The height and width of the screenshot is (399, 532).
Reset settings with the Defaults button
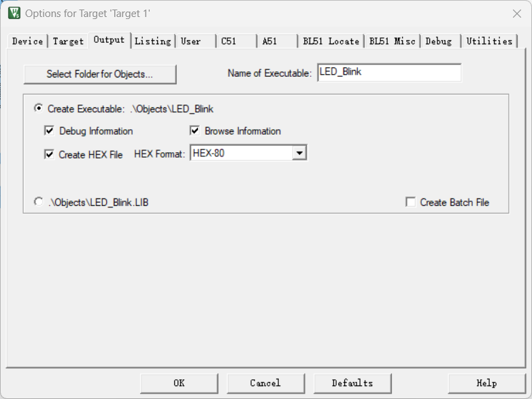tap(352, 383)
